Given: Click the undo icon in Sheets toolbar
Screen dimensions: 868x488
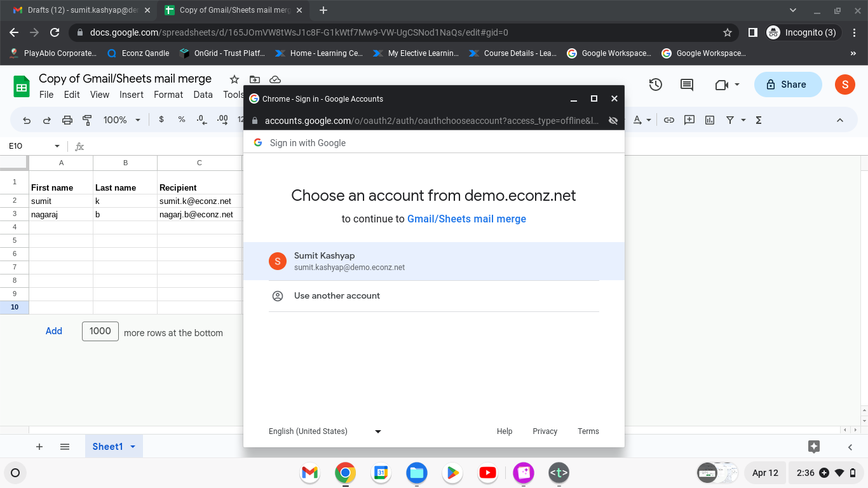Looking at the screenshot, I should click(27, 120).
